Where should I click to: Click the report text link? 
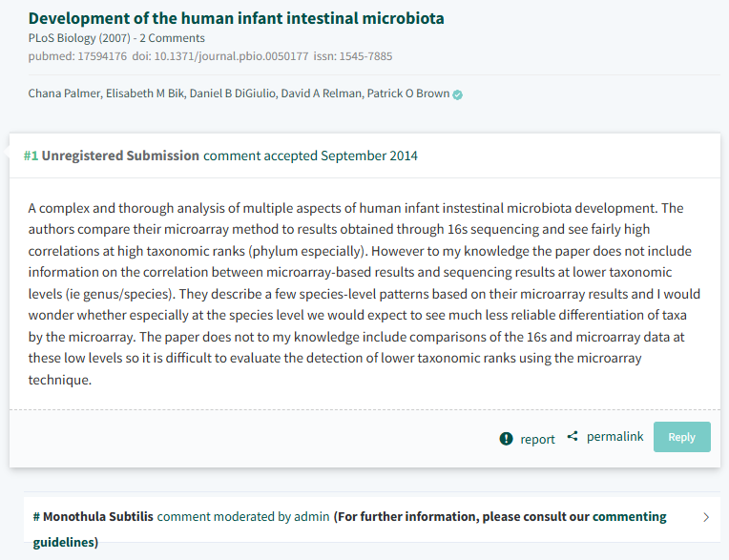tap(537, 439)
